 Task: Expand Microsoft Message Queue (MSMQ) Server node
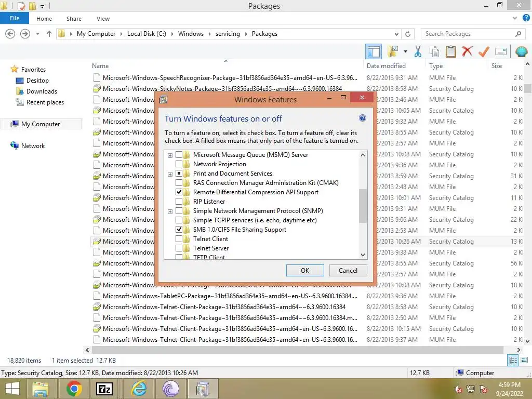[x=170, y=155]
